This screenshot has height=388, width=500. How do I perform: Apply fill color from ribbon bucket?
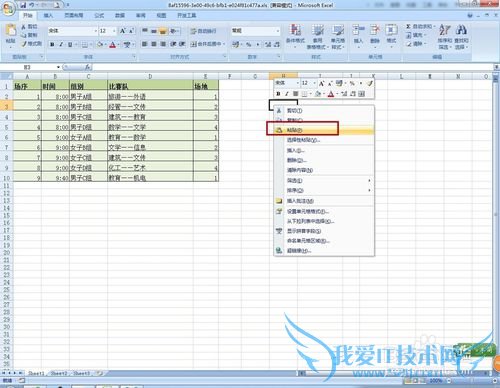tap(99, 44)
